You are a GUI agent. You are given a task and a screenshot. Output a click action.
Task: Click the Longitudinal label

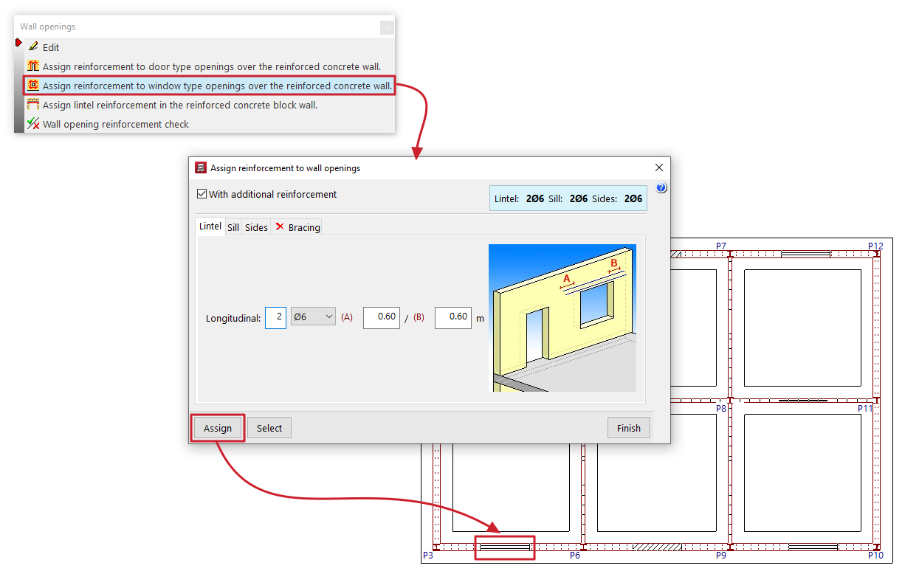click(233, 319)
